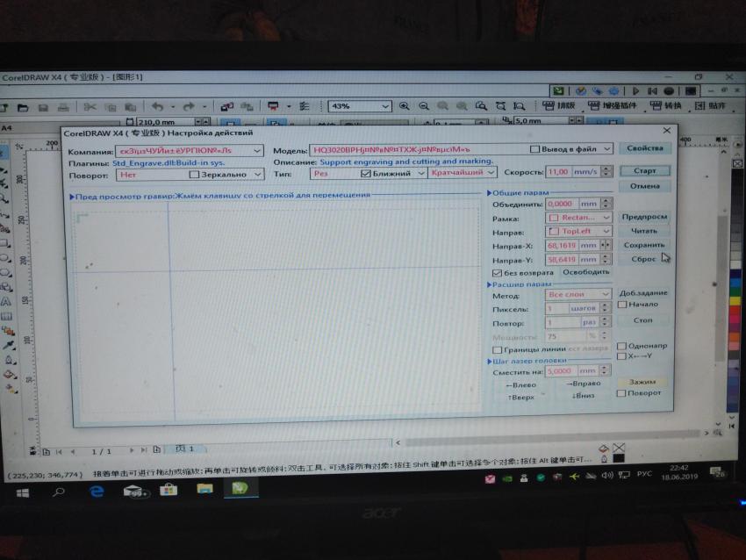Open the Рамка Rectangle dropdown
746x560 pixels.
605,217
